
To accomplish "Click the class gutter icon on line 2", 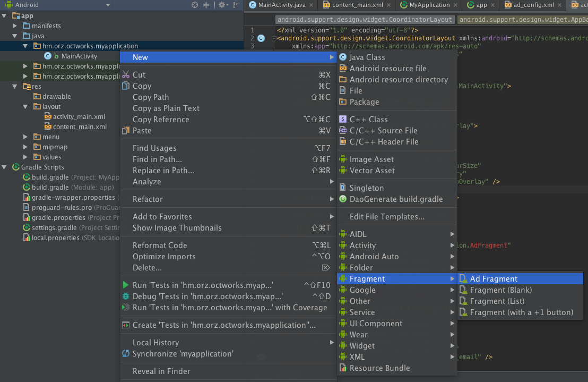I will [x=262, y=38].
